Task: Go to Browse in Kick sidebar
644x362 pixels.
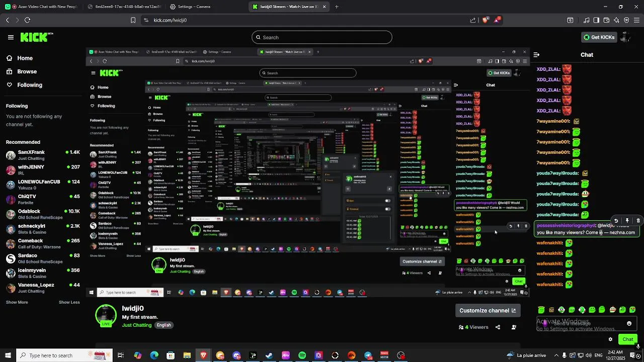Action: coord(27,71)
